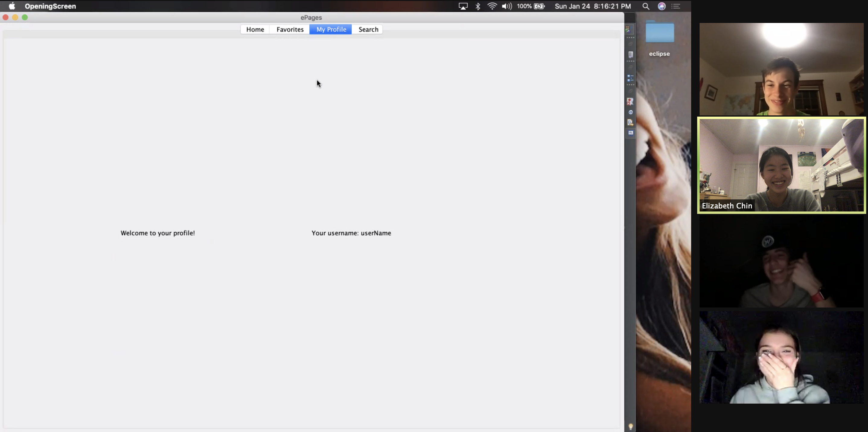Image resolution: width=868 pixels, height=432 pixels.
Task: Click the Siri icon in menu bar
Action: tap(662, 6)
